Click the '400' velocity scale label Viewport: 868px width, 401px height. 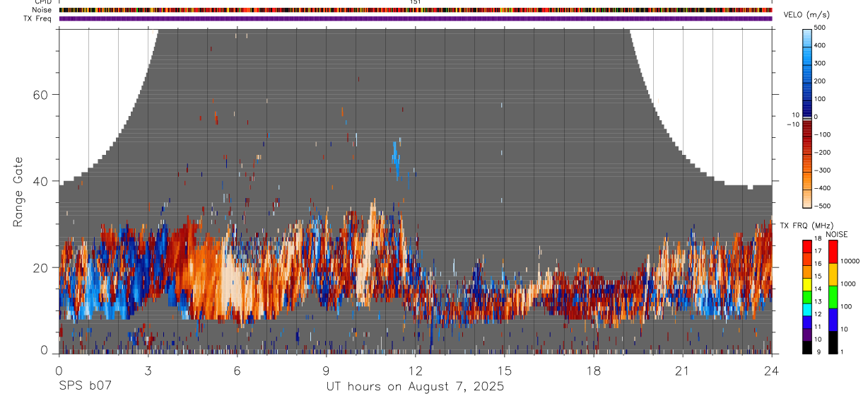[x=821, y=45]
